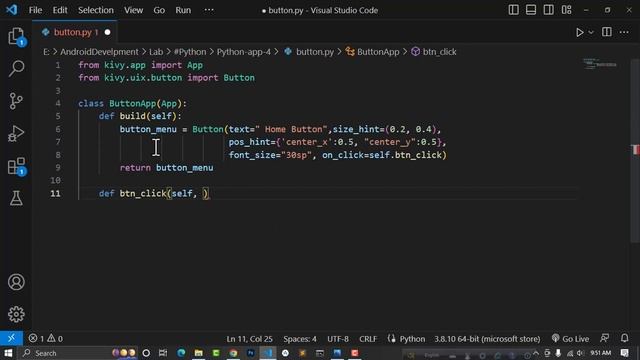Run the Python file with play button
The width and height of the screenshot is (640, 360).
(579, 32)
